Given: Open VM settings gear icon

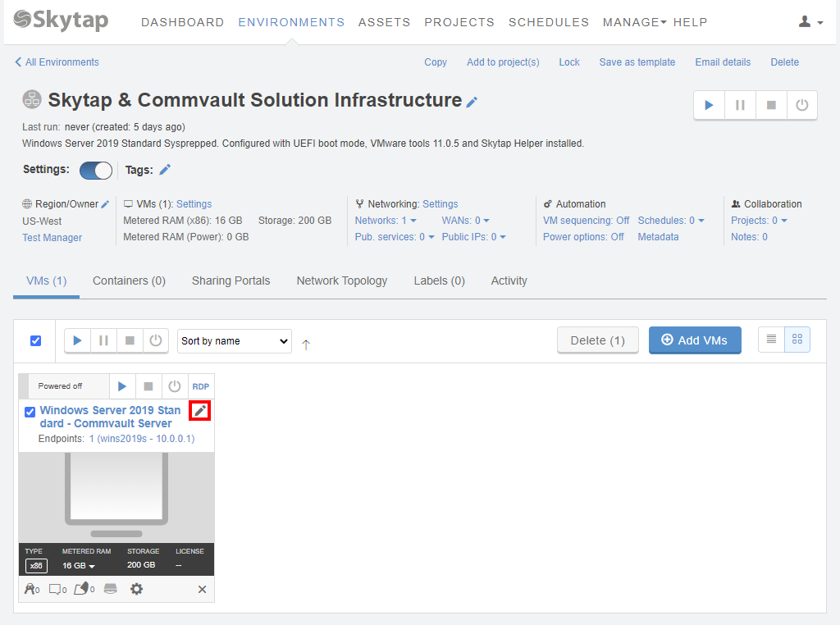Looking at the screenshot, I should click(137, 589).
